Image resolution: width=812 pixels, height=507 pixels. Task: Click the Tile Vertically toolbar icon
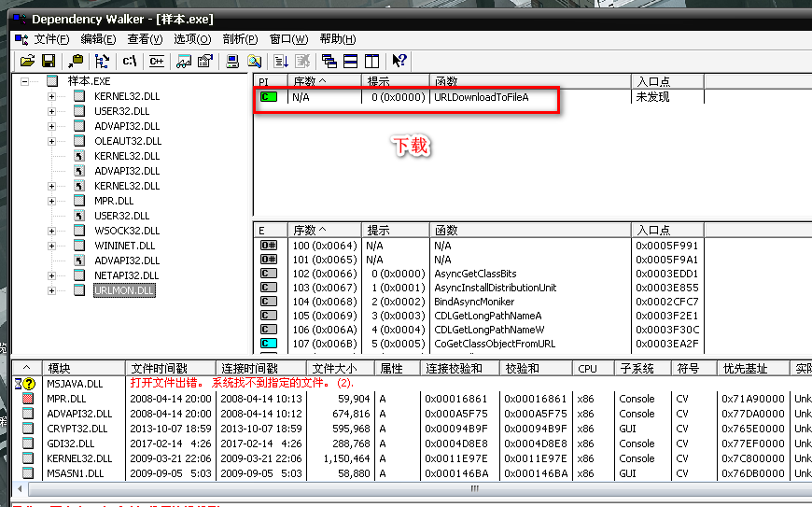(x=371, y=61)
